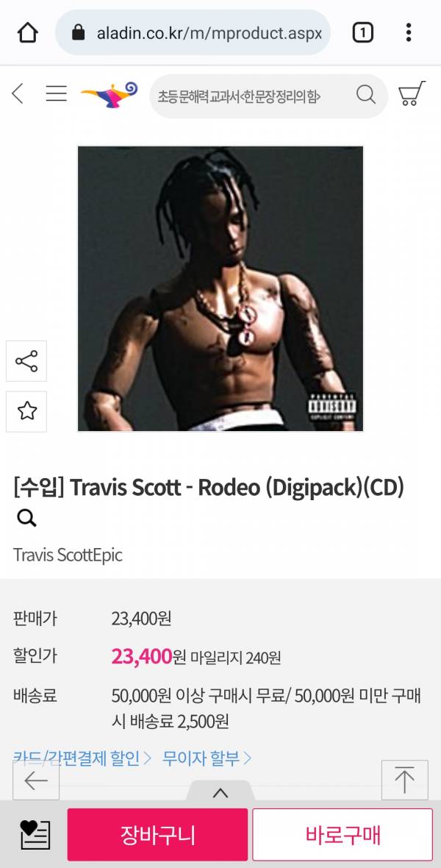Toggle the star favorite icon

click(26, 411)
